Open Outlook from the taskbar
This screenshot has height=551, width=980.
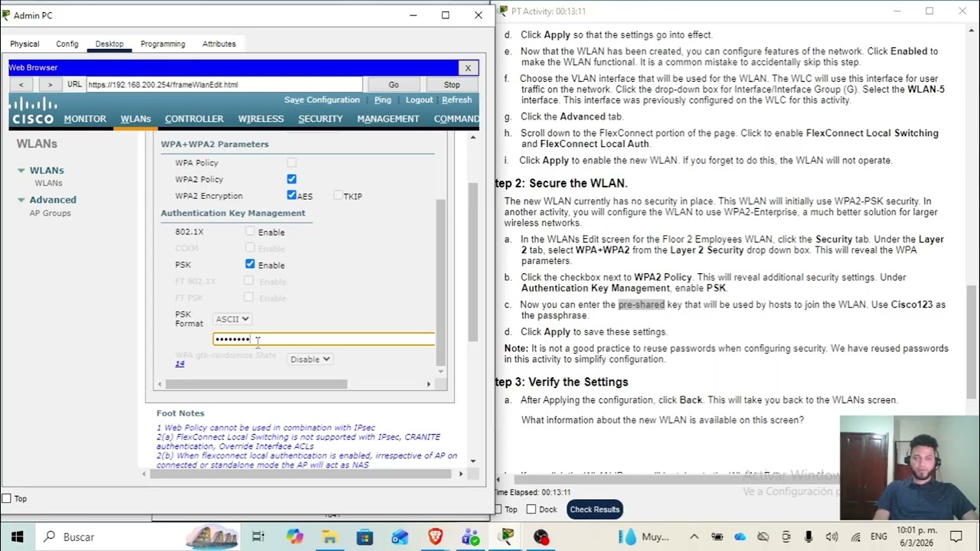point(400,536)
